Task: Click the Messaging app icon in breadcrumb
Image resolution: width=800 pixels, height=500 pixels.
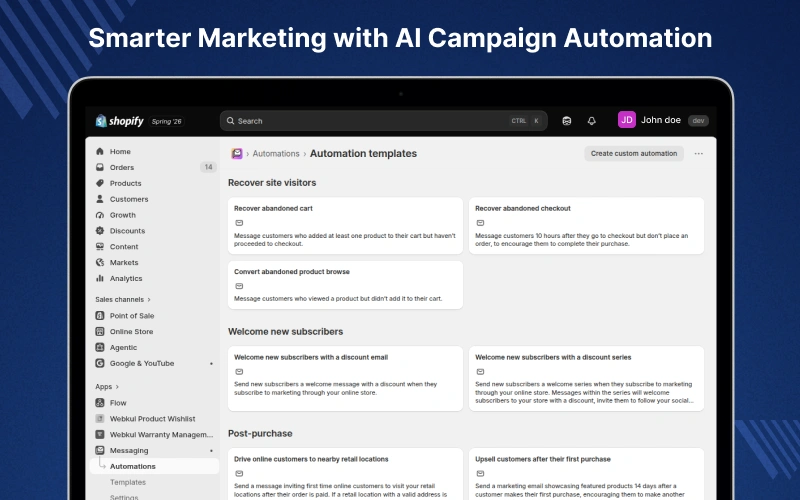Action: [x=237, y=154]
